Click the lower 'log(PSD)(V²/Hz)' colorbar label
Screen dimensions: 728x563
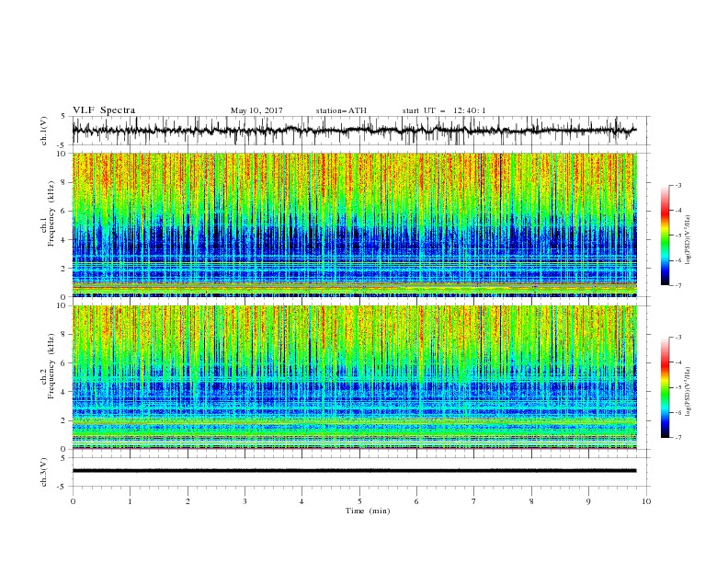pos(688,391)
